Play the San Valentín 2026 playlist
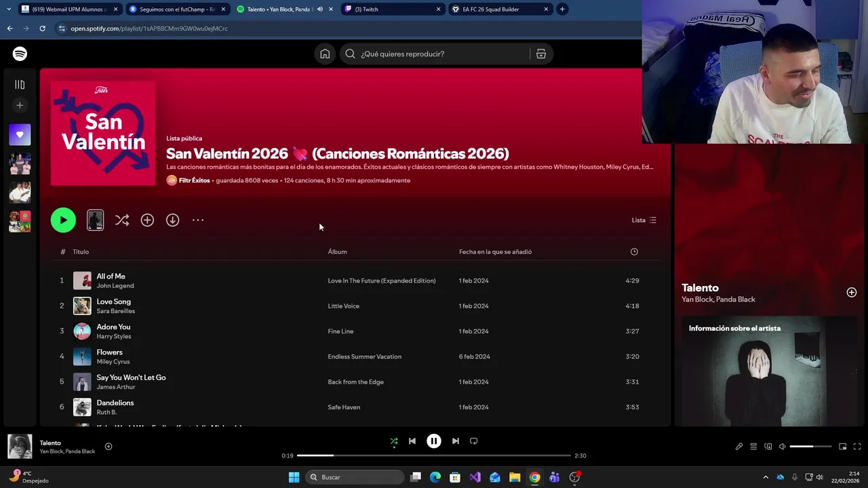Screen dimensions: 868x488 (x=63, y=220)
